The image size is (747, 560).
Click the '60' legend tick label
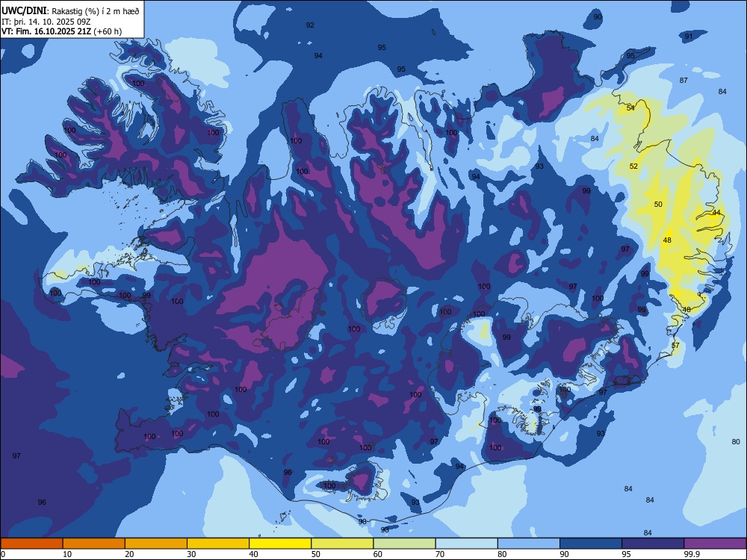pyautogui.click(x=378, y=554)
